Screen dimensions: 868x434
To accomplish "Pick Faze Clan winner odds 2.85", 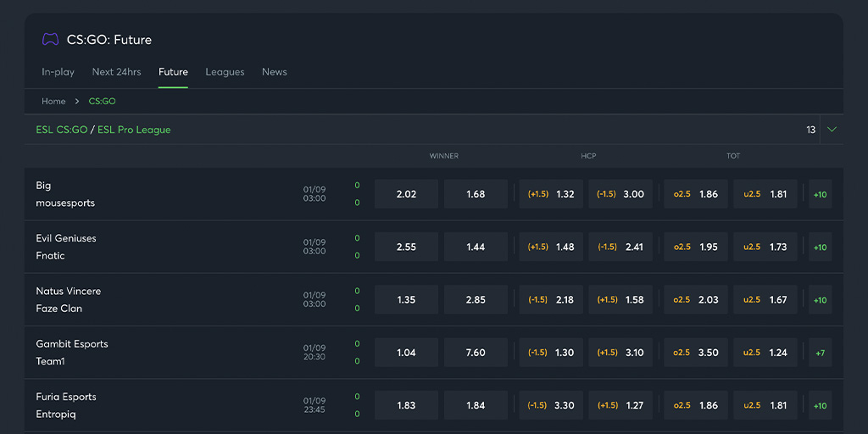I will (x=476, y=299).
